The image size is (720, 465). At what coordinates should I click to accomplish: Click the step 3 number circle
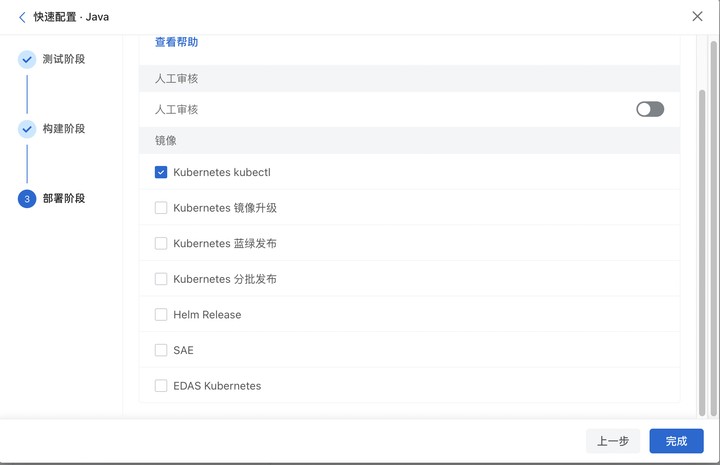tap(27, 199)
